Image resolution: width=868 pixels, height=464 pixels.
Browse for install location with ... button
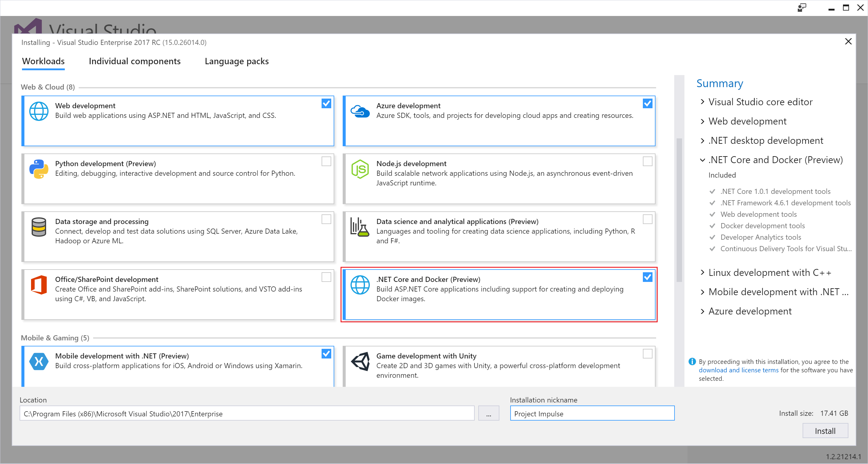488,413
